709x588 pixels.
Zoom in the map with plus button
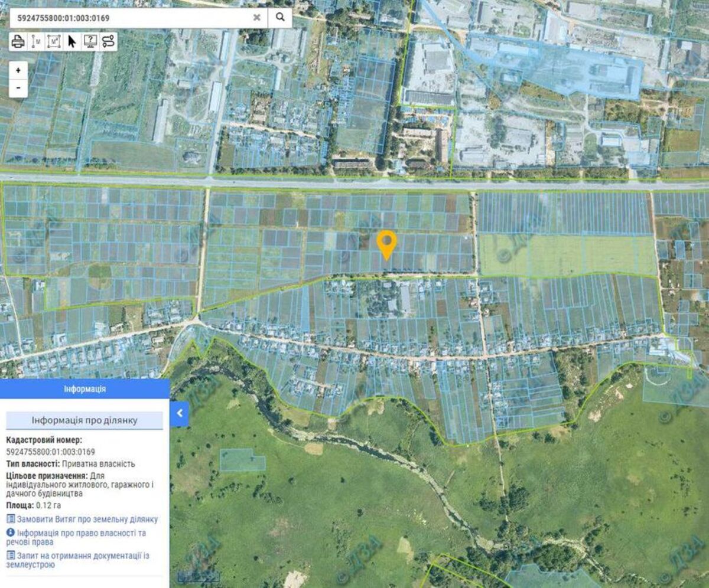(18, 70)
